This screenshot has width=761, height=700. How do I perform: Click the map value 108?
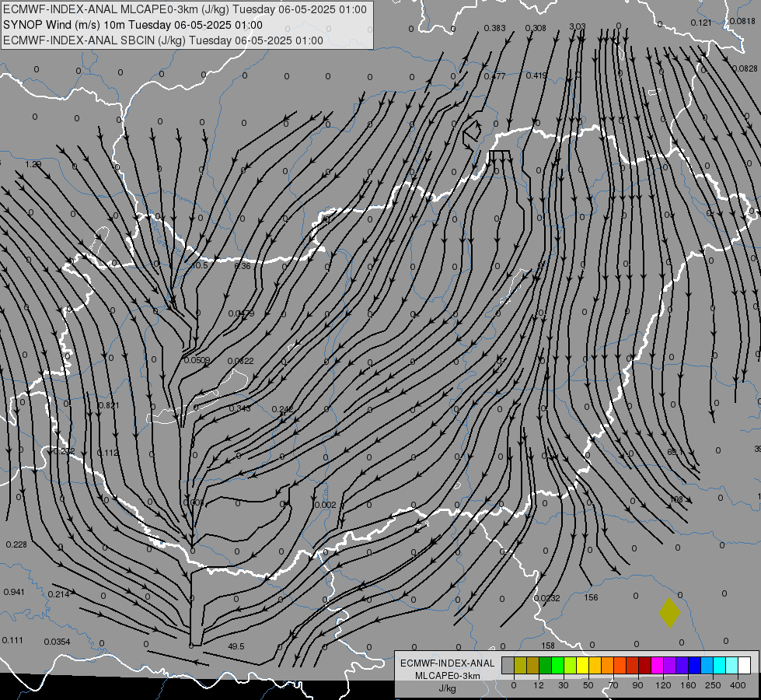click(676, 499)
